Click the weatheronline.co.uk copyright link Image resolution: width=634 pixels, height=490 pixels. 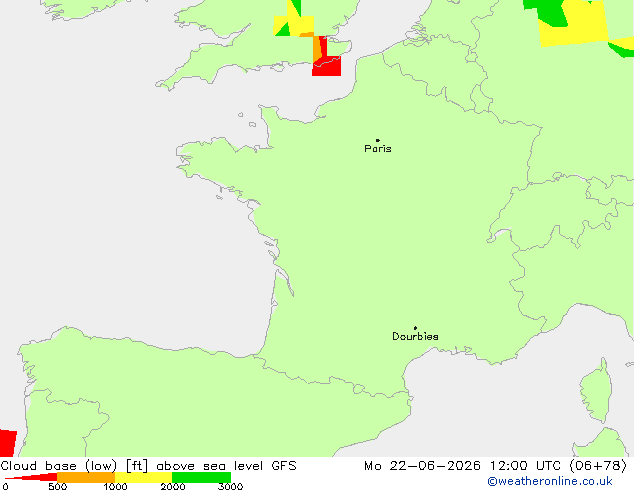tap(550, 481)
